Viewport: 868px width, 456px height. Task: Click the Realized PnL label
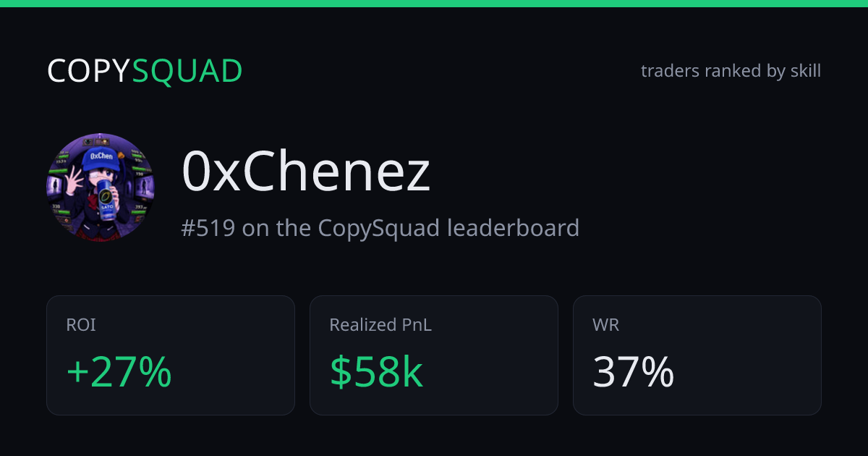pos(380,325)
